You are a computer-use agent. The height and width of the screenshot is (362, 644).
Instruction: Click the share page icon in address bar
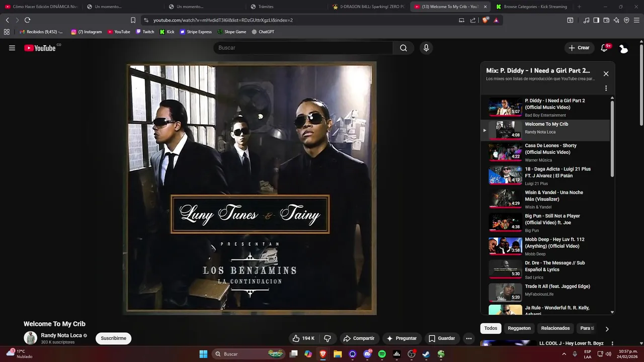pos(473,20)
